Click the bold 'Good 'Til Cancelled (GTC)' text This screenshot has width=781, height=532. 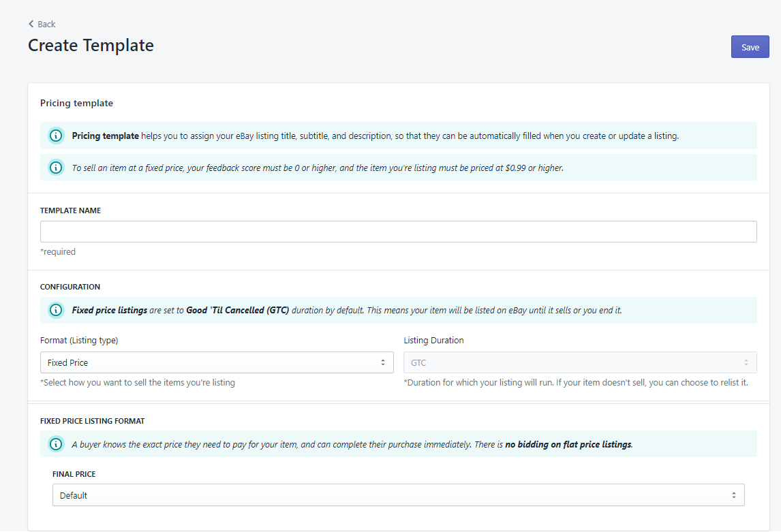coord(238,311)
